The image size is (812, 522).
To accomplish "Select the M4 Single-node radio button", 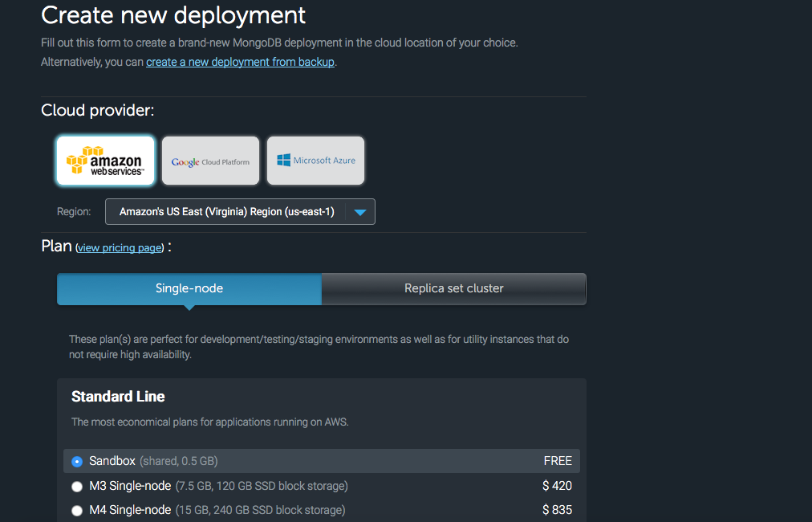I will [x=77, y=511].
